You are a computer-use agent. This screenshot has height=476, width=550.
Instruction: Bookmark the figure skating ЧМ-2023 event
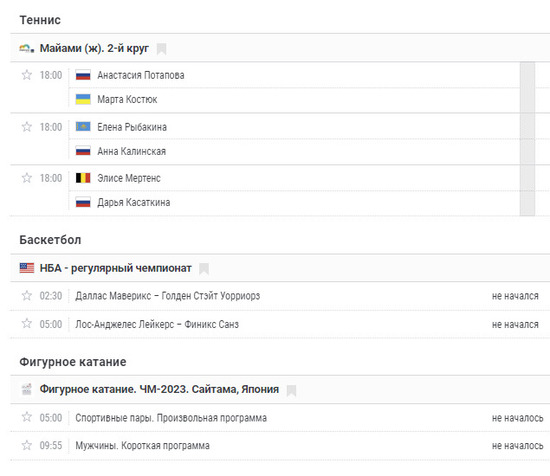(x=291, y=390)
